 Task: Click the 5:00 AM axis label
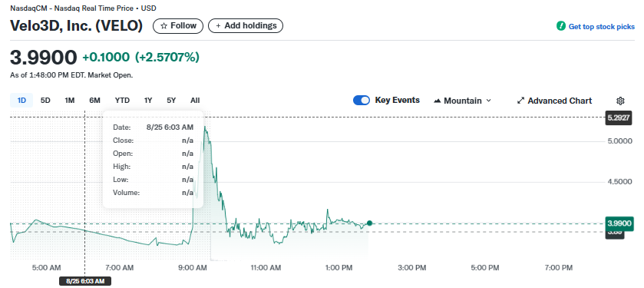[x=46, y=268]
